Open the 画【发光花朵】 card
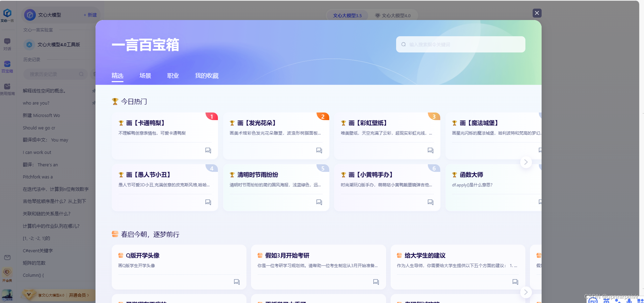 click(x=276, y=136)
